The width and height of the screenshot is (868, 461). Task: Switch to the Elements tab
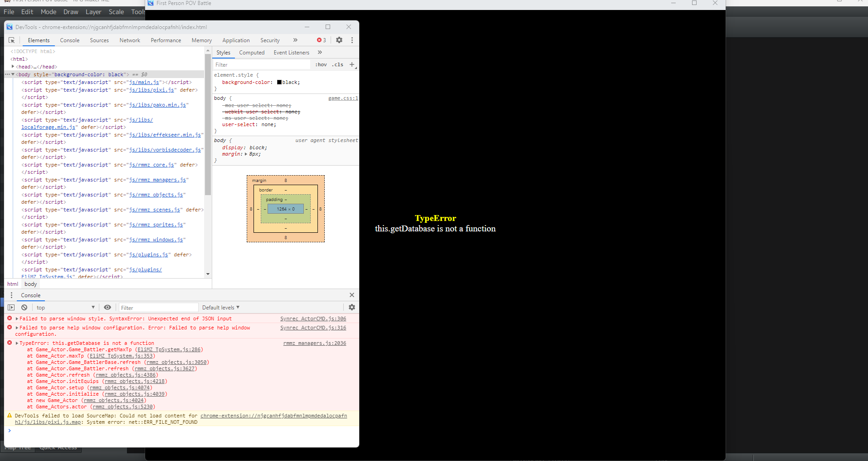tap(39, 40)
